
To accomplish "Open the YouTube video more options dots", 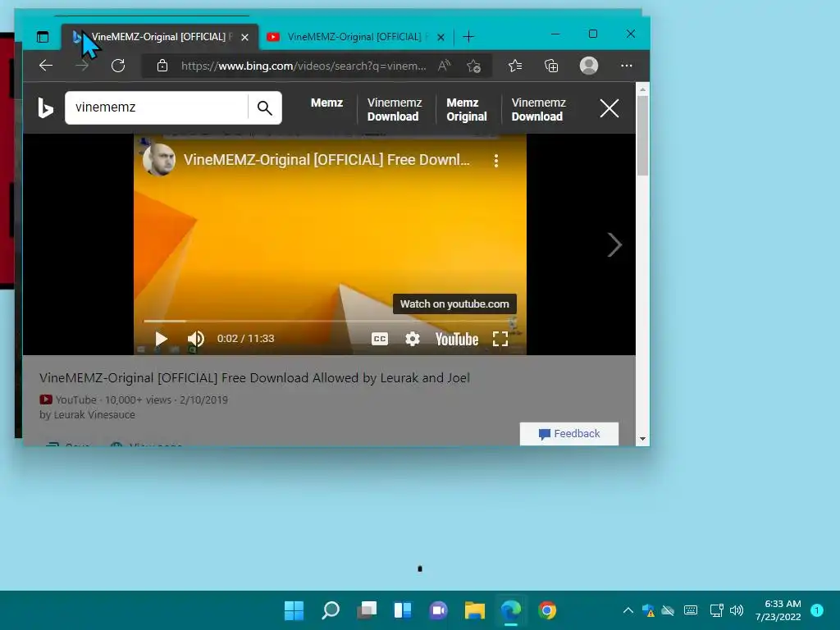I will tap(496, 160).
